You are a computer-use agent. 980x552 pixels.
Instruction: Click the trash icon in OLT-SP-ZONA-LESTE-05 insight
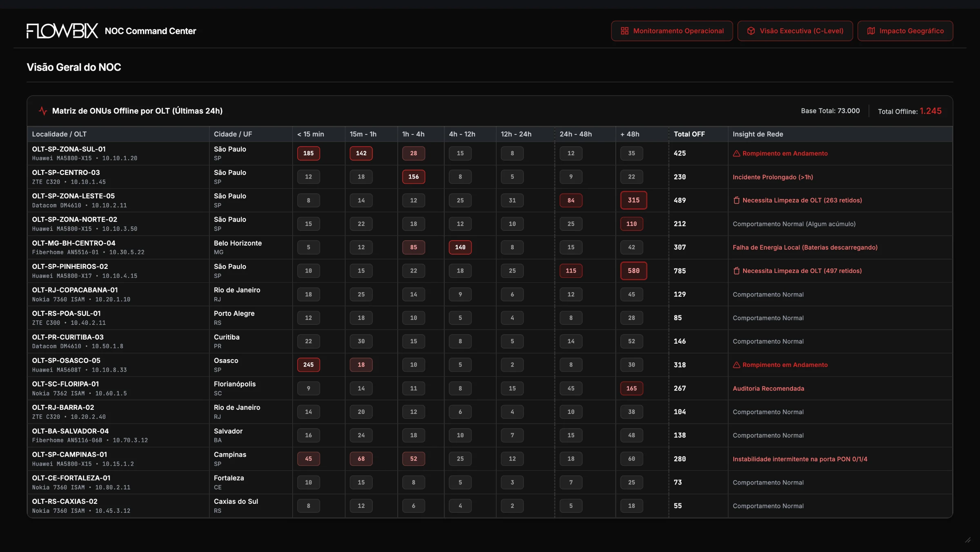[x=736, y=200]
